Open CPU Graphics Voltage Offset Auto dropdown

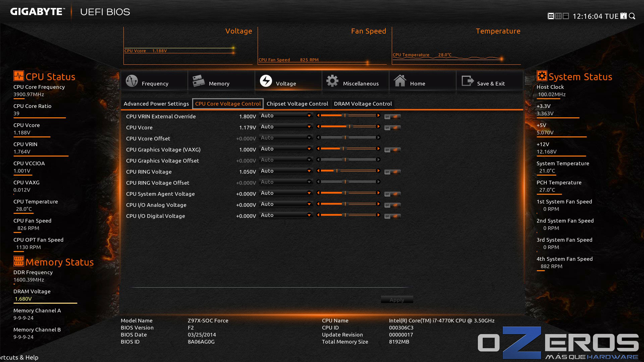click(286, 160)
